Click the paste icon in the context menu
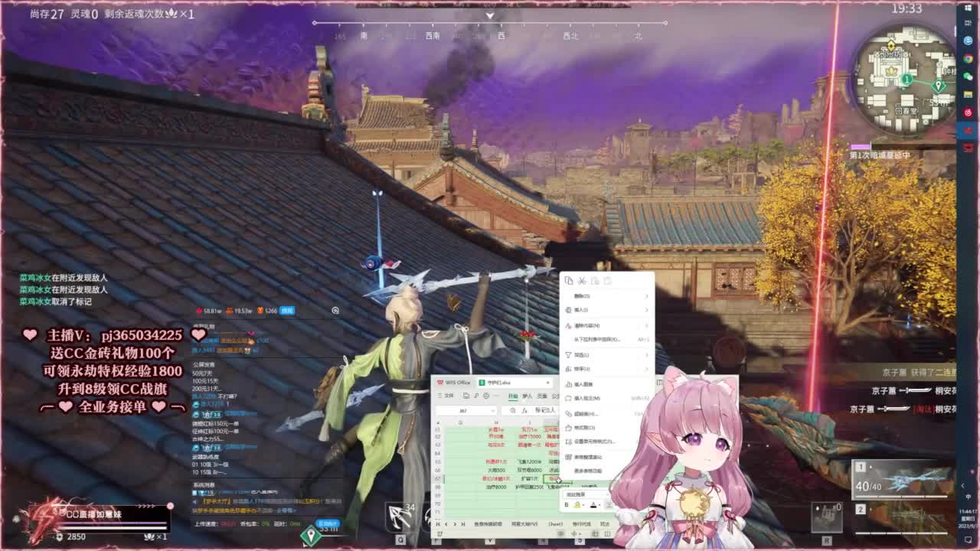Image resolution: width=980 pixels, height=551 pixels. pos(596,282)
